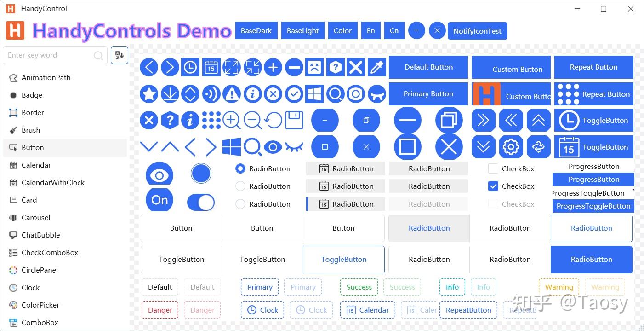Click the dots grid icon
This screenshot has height=331, width=644.
tap(211, 120)
